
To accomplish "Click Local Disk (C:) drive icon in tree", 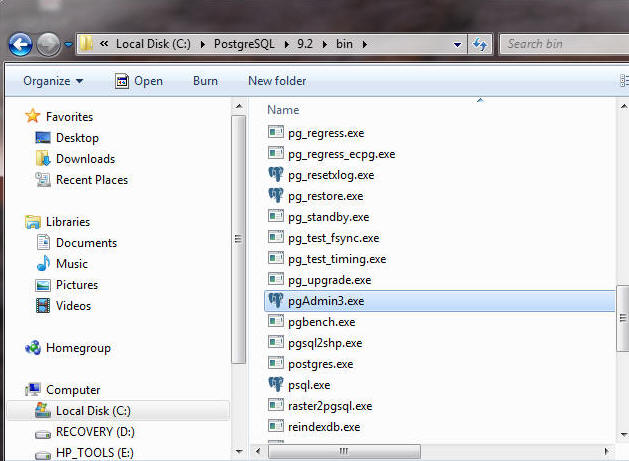I will (x=43, y=410).
